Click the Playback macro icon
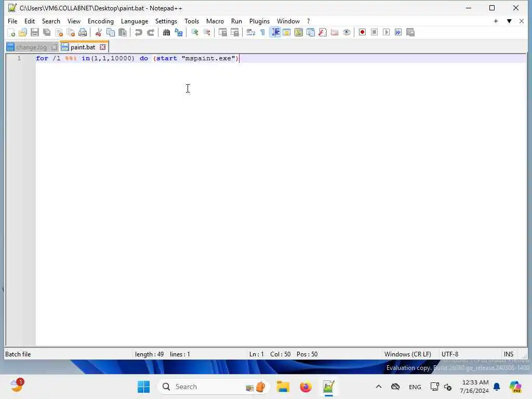Screen dimensions: 532x399 pos(386,33)
